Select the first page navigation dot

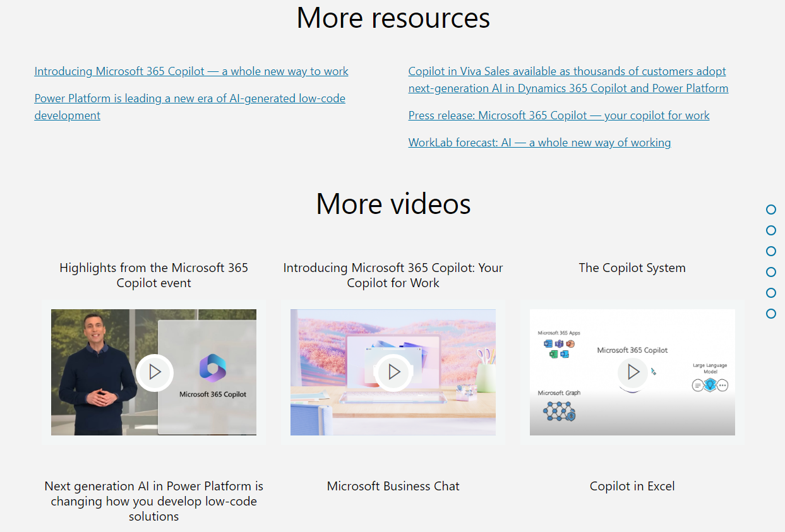tap(770, 210)
